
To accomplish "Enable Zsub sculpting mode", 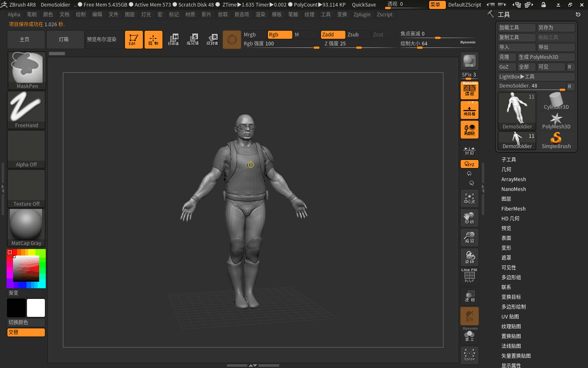I will (x=357, y=35).
